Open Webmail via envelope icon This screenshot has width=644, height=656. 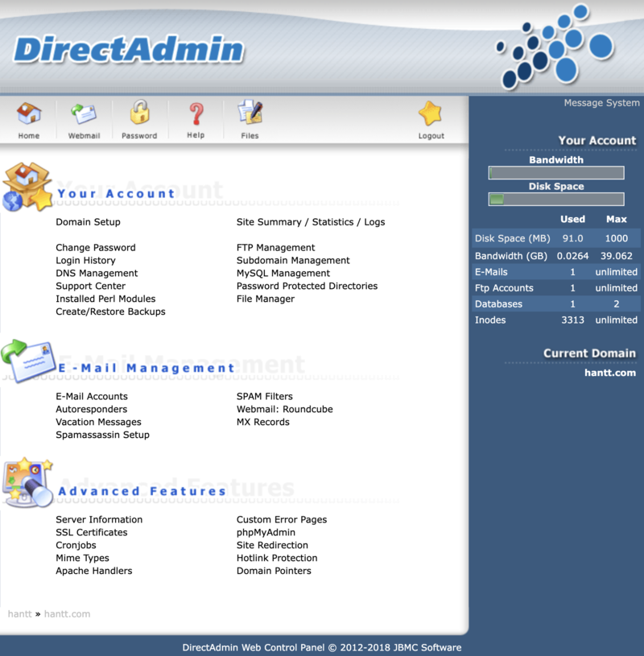(84, 113)
